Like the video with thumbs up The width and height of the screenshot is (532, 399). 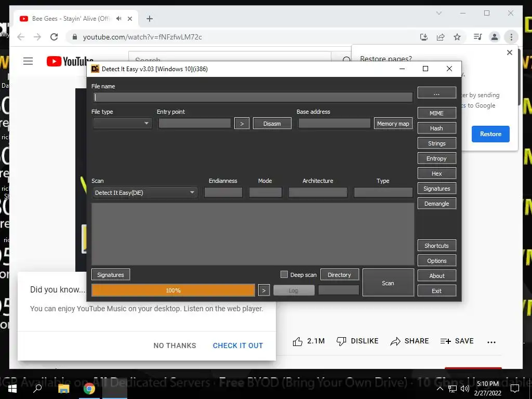click(x=298, y=341)
